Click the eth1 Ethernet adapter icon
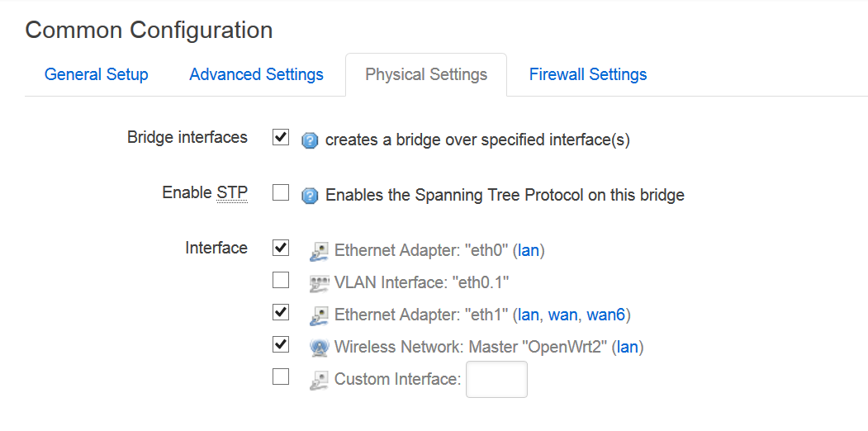Viewport: 868px width, 431px height. pos(318,315)
